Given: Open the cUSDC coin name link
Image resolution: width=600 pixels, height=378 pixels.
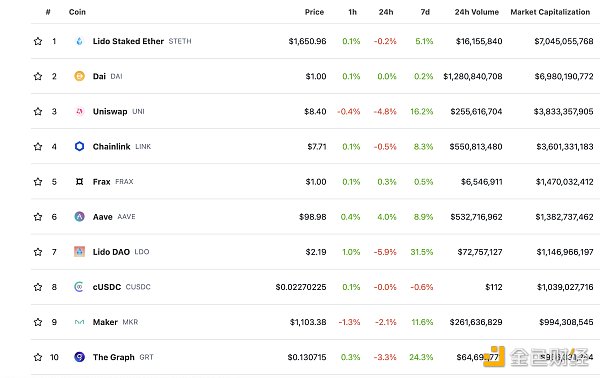Looking at the screenshot, I should pos(107,287).
